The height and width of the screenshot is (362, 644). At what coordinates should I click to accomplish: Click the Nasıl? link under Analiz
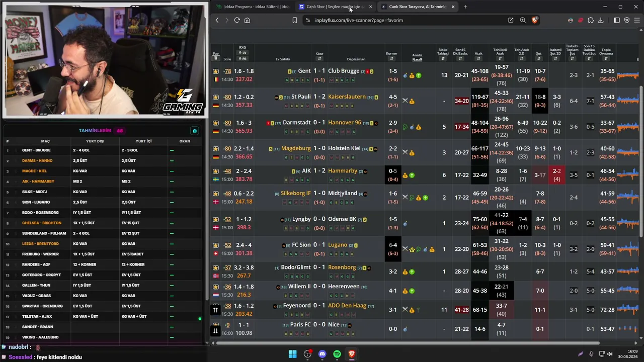click(417, 59)
